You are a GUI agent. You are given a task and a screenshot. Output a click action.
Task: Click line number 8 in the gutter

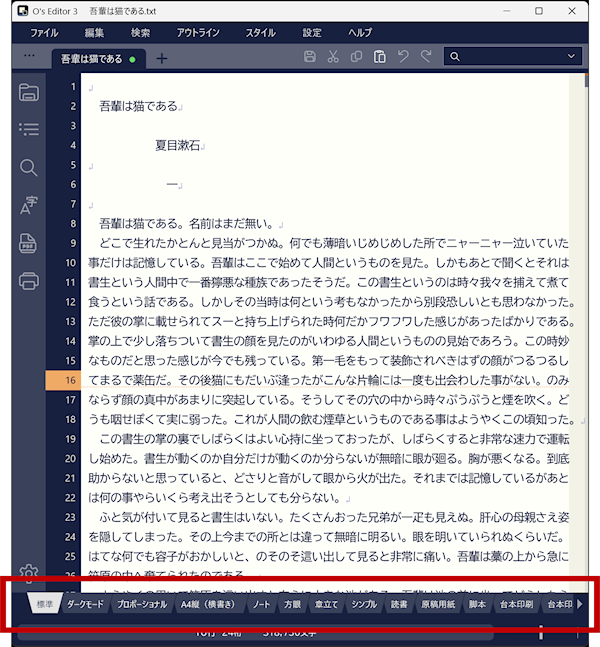click(x=73, y=224)
